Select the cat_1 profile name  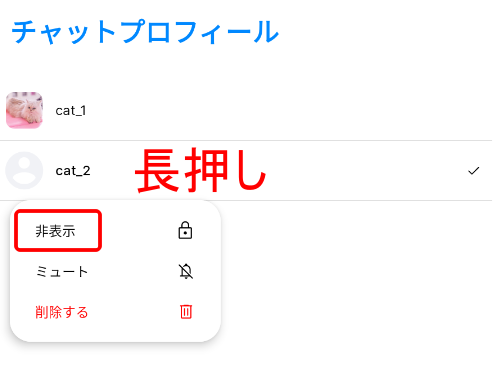click(x=71, y=111)
